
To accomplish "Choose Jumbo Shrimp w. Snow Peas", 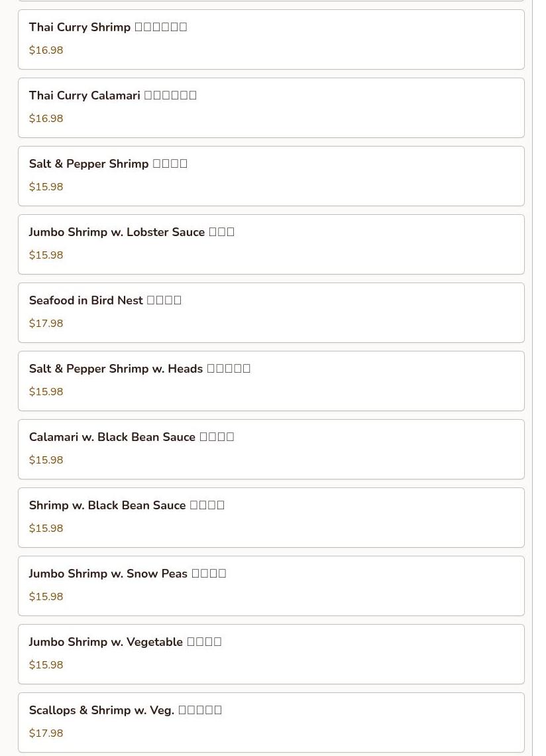I will pyautogui.click(x=271, y=586).
